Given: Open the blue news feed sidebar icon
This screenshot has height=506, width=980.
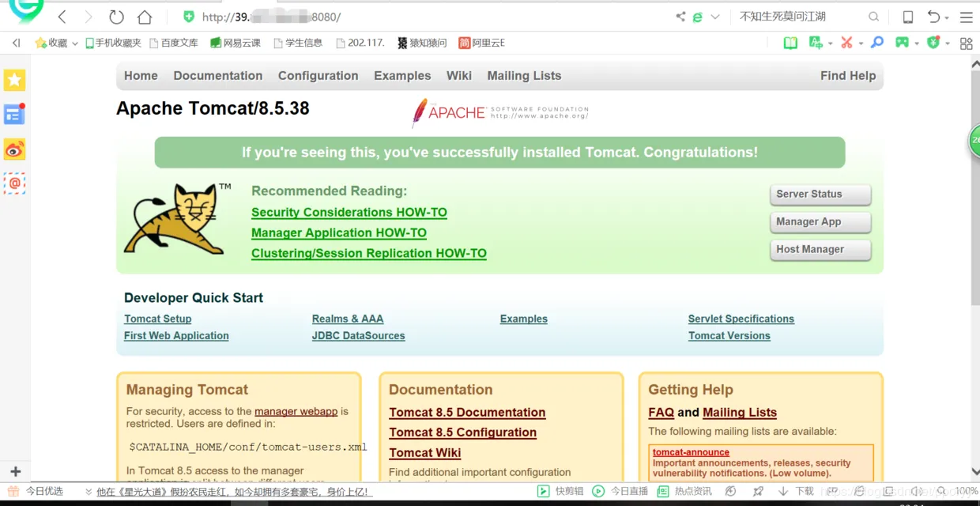Looking at the screenshot, I should (x=14, y=114).
